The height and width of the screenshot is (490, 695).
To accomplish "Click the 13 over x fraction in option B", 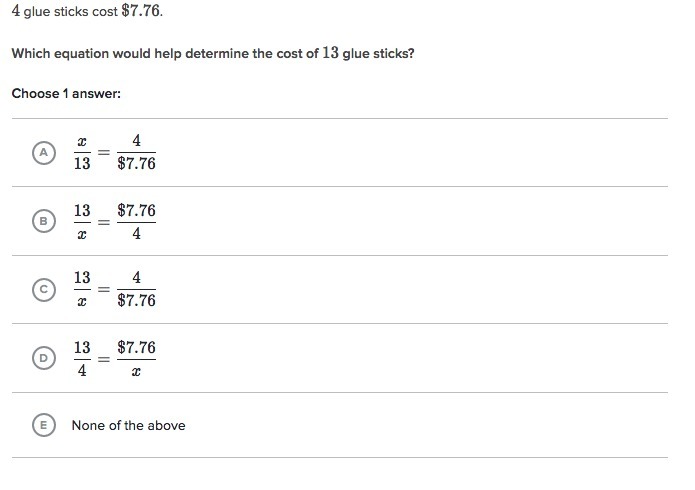I will 82,222.
